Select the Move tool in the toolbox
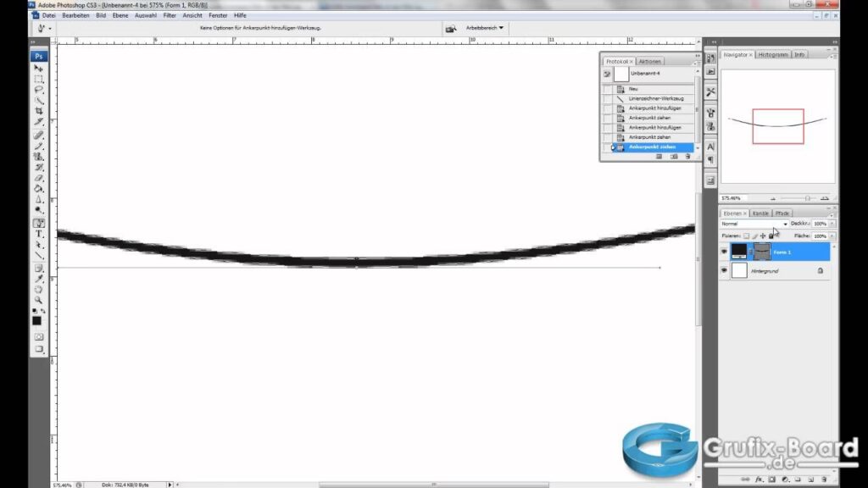Image resolution: width=868 pixels, height=488 pixels. pos(39,68)
